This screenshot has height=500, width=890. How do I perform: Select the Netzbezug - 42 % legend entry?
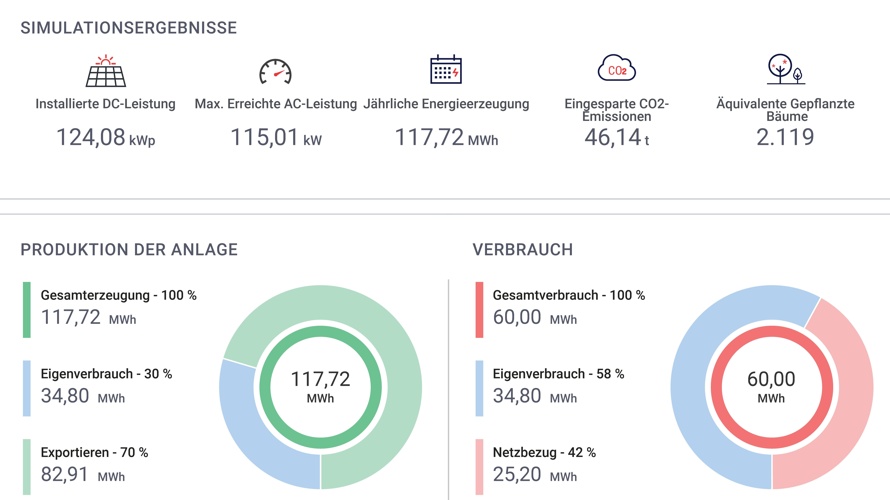click(x=544, y=453)
